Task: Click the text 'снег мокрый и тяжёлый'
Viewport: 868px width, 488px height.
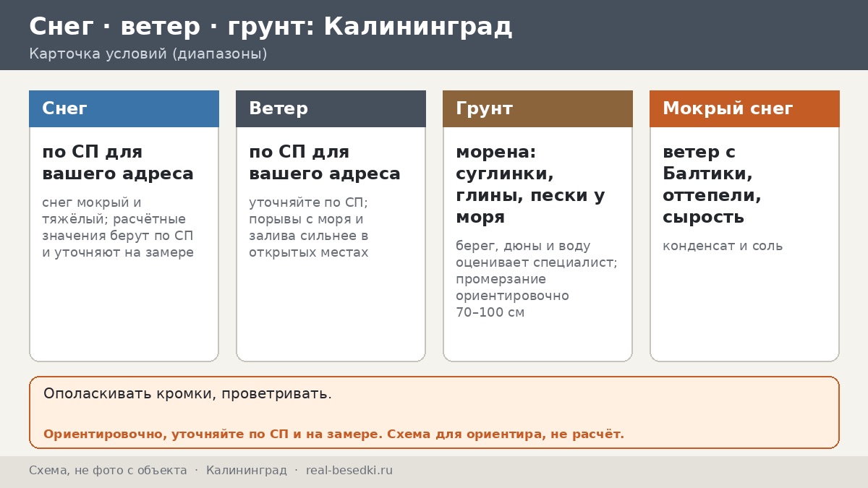Action: click(92, 210)
